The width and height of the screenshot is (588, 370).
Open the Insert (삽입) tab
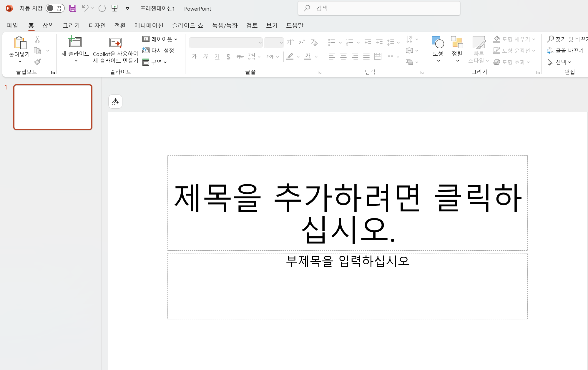(x=48, y=26)
